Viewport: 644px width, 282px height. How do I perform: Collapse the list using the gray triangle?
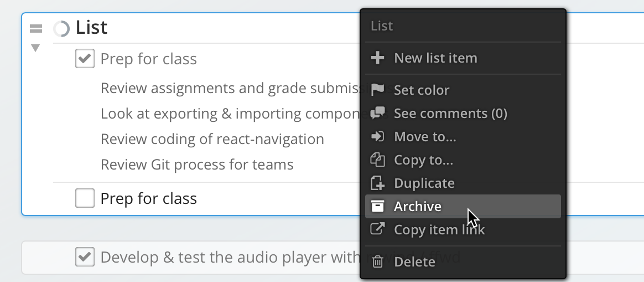tap(35, 48)
